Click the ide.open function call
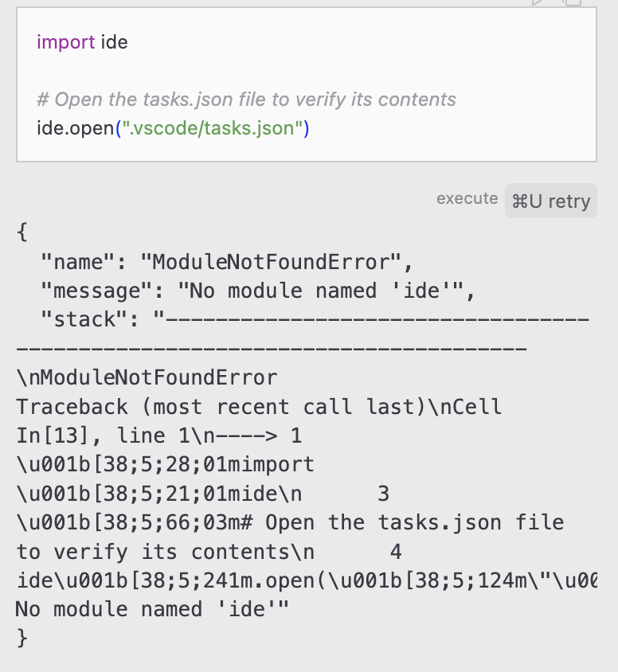Image resolution: width=618 pixels, height=672 pixels. (x=72, y=127)
